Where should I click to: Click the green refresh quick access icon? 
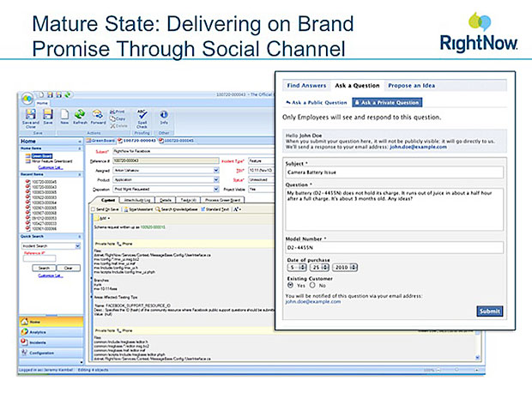[x=68, y=94]
